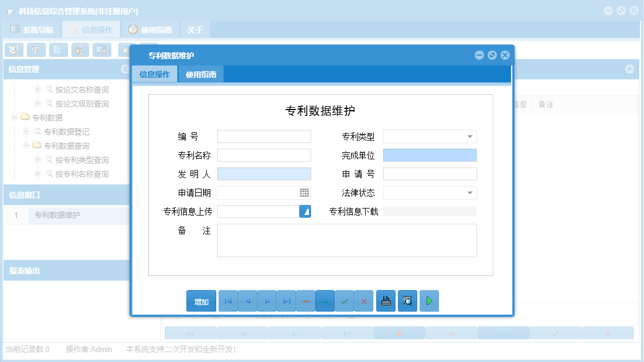Confirm changes with the green checkmark icon

(345, 300)
